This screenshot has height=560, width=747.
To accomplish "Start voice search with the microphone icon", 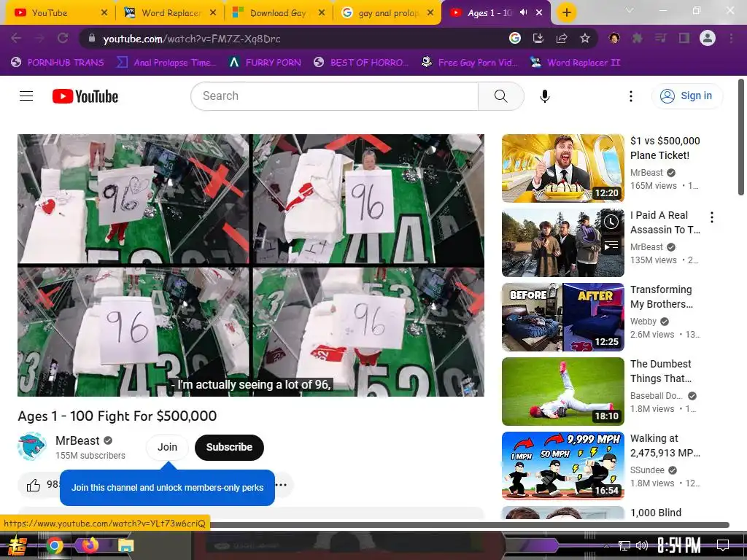I will pyautogui.click(x=544, y=96).
